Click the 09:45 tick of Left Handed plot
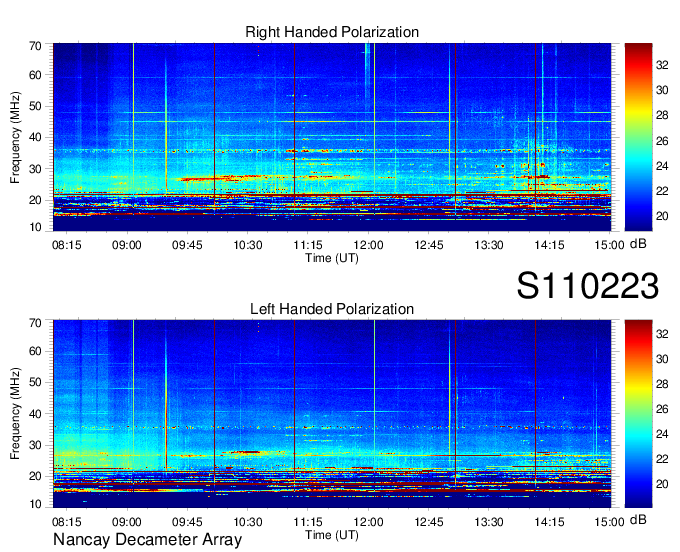Screen dimensions: 680x552 187,522
